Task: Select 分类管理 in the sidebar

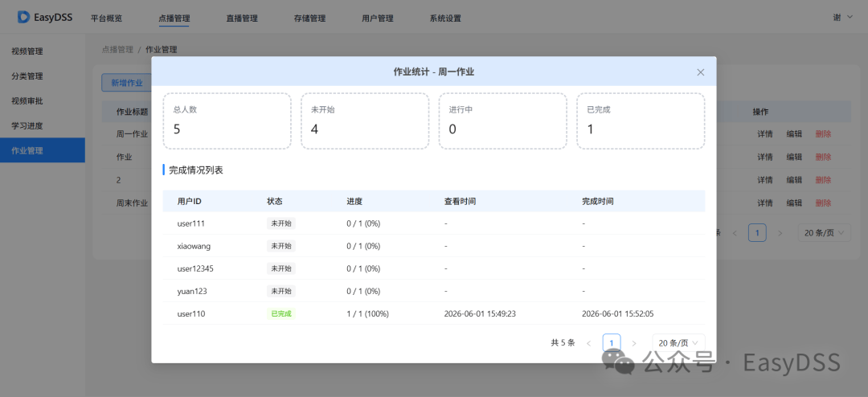Action: pos(43,76)
